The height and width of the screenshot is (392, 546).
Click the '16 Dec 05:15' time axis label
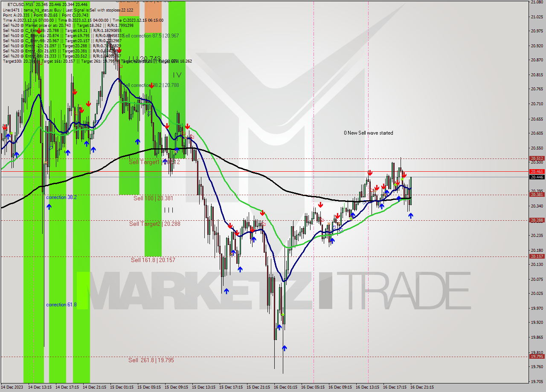[313, 387]
